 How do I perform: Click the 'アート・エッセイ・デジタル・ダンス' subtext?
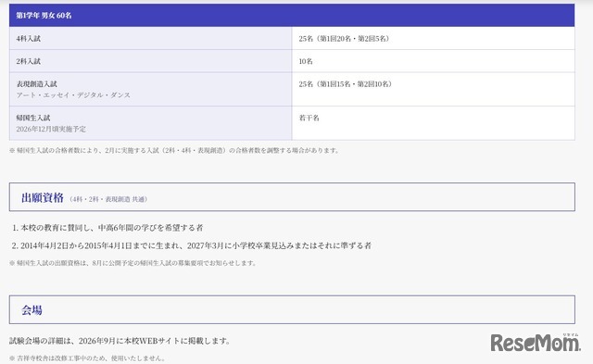point(73,95)
